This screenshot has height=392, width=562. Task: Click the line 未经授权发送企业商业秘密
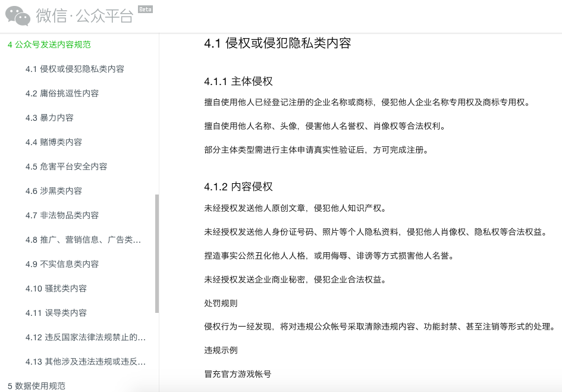(295, 280)
